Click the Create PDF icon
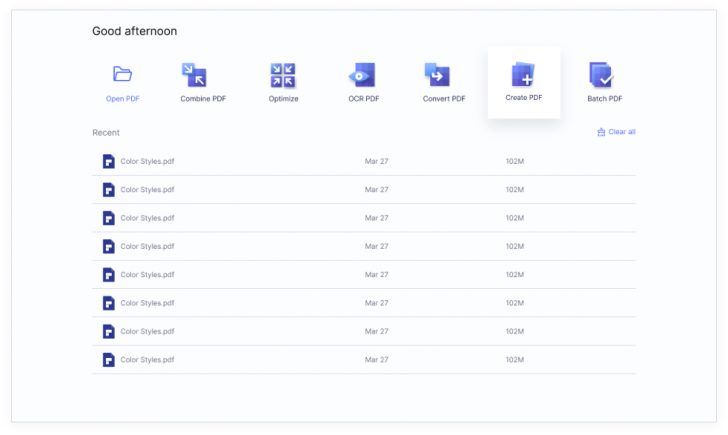 click(523, 74)
